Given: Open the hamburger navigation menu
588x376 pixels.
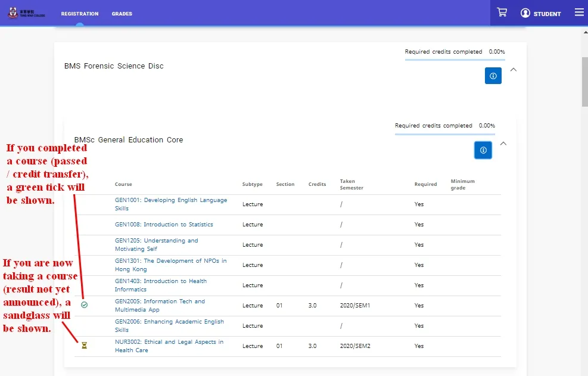Looking at the screenshot, I should point(579,13).
